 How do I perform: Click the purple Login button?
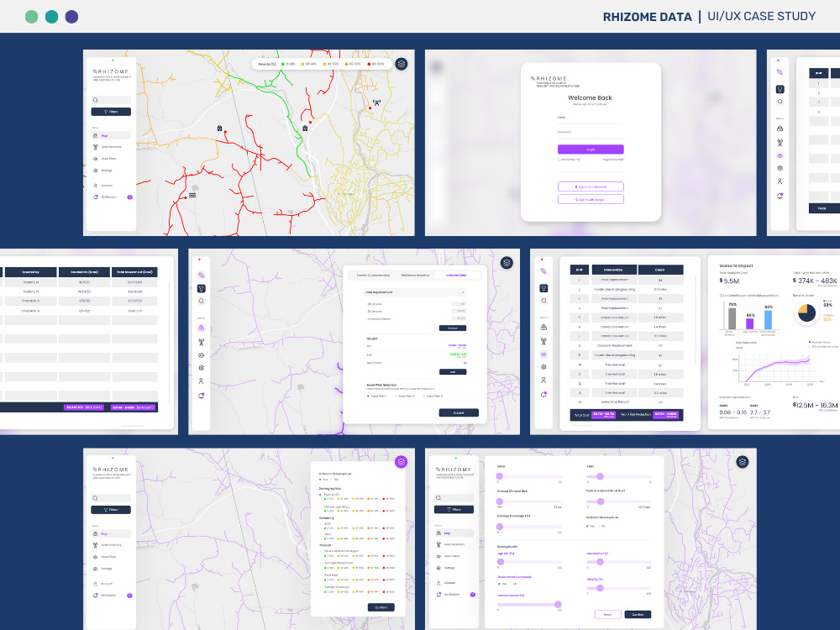tap(591, 150)
